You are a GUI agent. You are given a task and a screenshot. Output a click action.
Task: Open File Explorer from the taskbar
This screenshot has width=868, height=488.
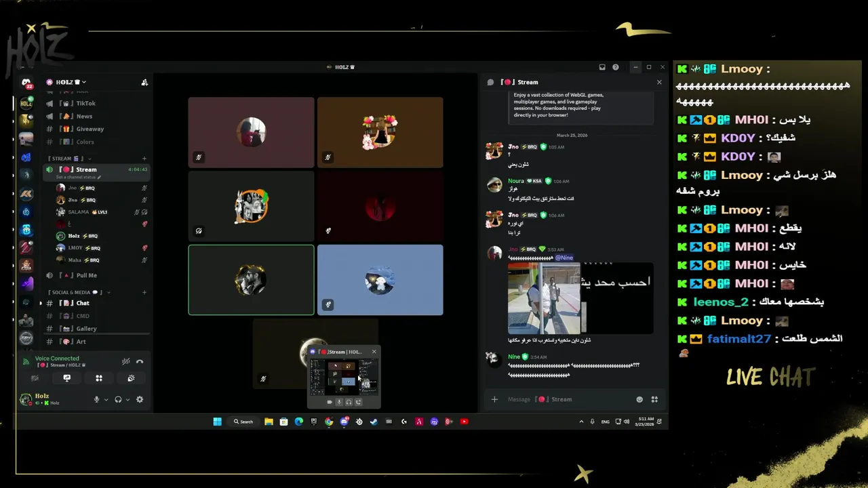tap(269, 422)
